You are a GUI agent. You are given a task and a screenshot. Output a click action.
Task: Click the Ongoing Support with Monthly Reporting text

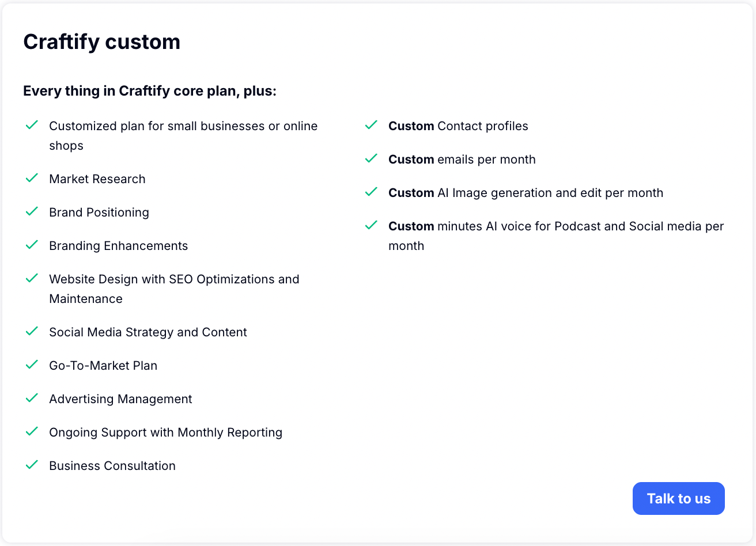click(165, 433)
